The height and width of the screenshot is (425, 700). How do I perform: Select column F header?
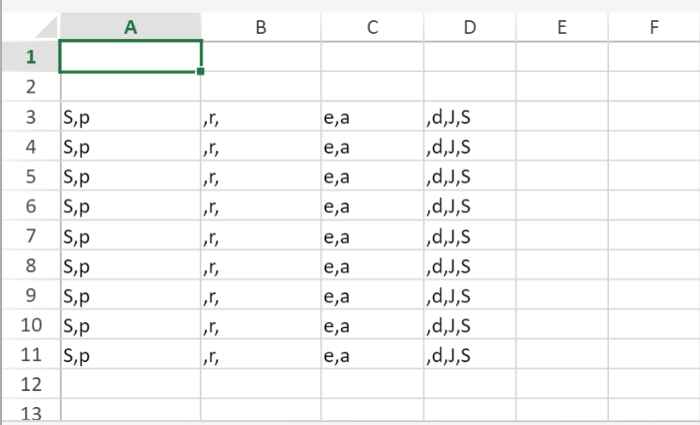[653, 28]
